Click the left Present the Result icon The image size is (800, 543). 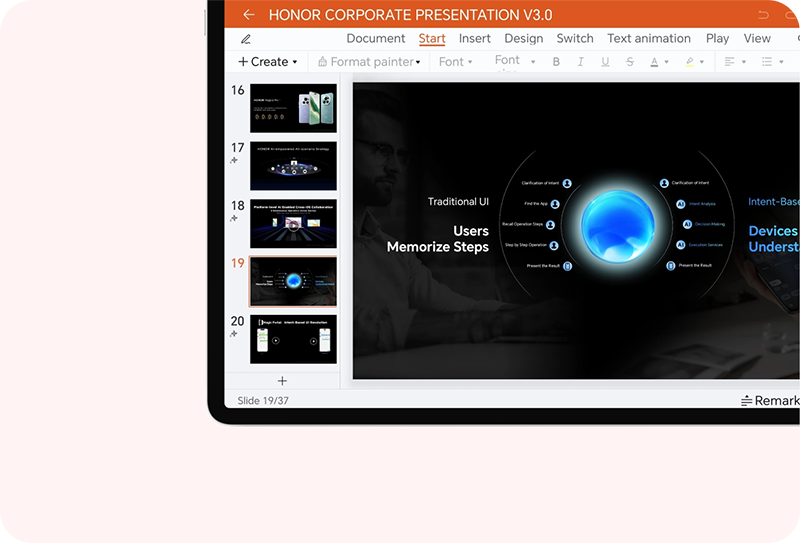coord(567,266)
